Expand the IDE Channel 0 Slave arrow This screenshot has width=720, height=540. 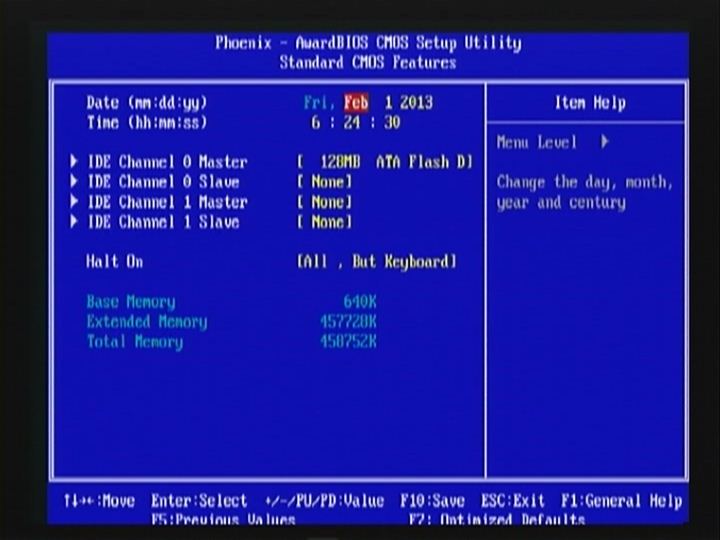tap(74, 181)
